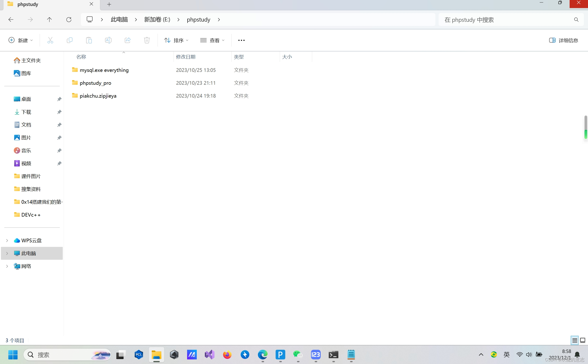Toggle the 详细信息 details pane
The width and height of the screenshot is (588, 364).
[563, 40]
